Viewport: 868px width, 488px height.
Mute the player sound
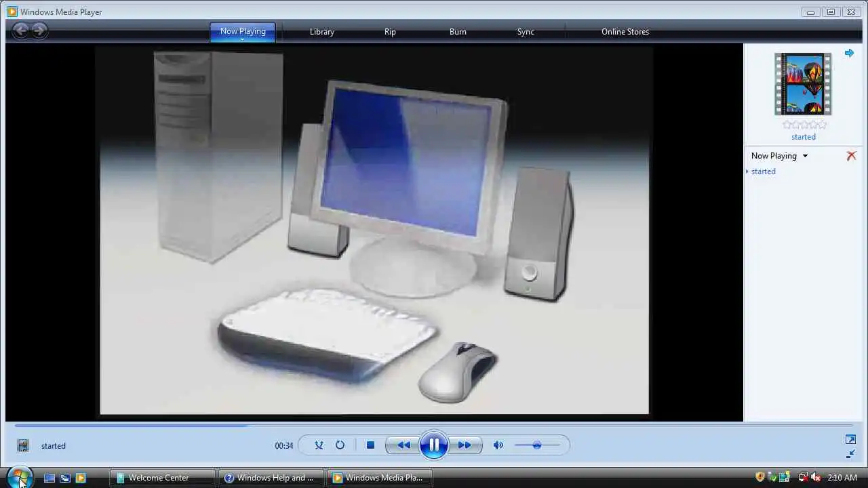[x=498, y=445]
